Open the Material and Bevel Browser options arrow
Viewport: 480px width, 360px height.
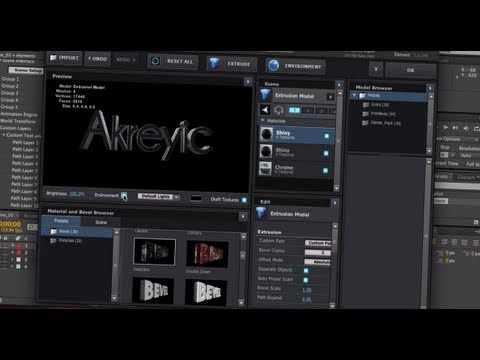(243, 216)
